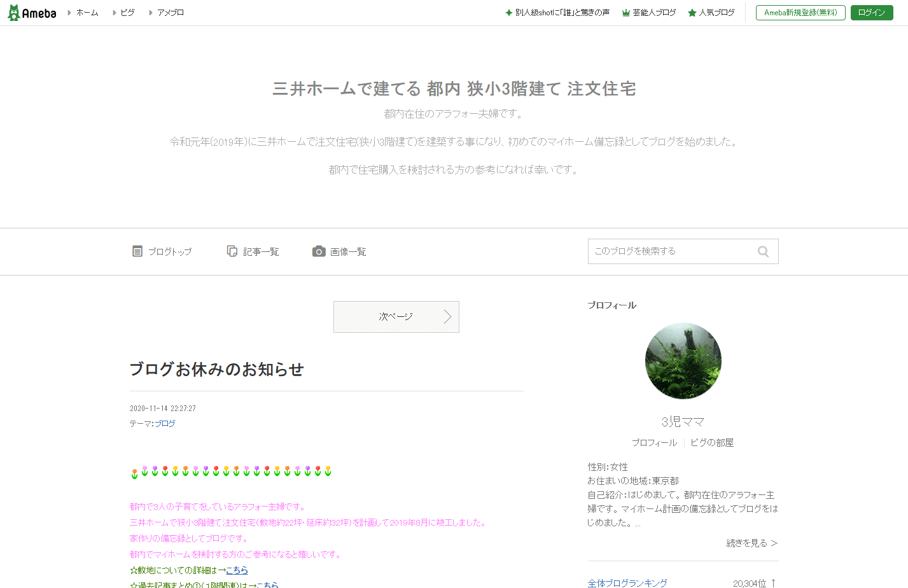Open ピグ in top navigation
This screenshot has height=588, width=908.
pyautogui.click(x=127, y=13)
